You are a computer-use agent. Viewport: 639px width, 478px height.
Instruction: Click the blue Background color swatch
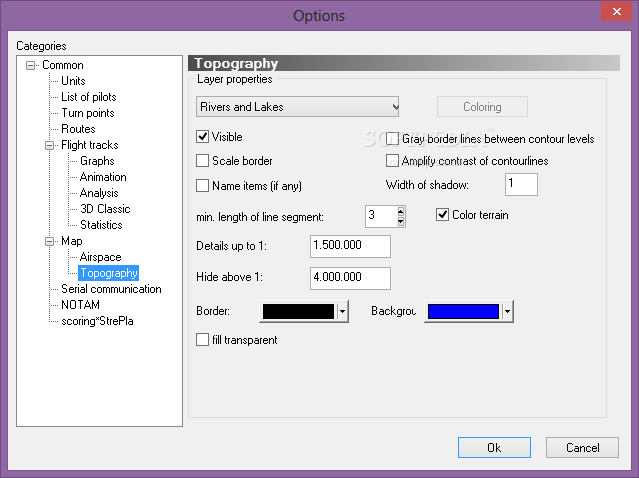(x=463, y=312)
